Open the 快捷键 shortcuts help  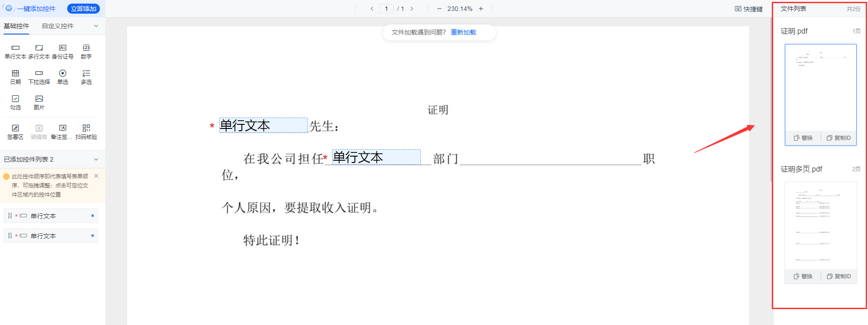pos(749,9)
